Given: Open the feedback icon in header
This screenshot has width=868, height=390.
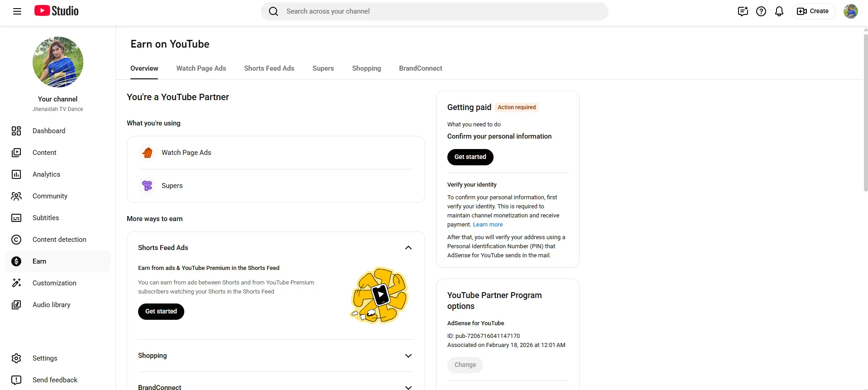Looking at the screenshot, I should (x=743, y=11).
